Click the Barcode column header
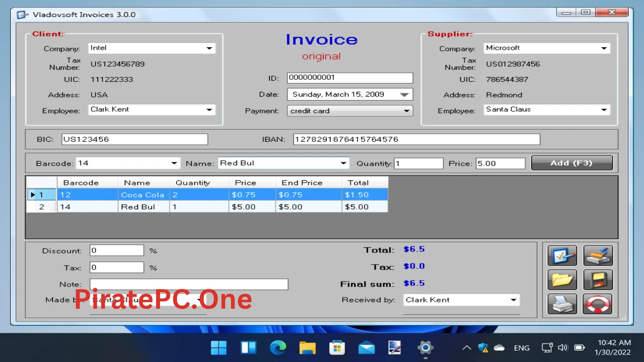Screen dimensions: 644x362 (88, 183)
